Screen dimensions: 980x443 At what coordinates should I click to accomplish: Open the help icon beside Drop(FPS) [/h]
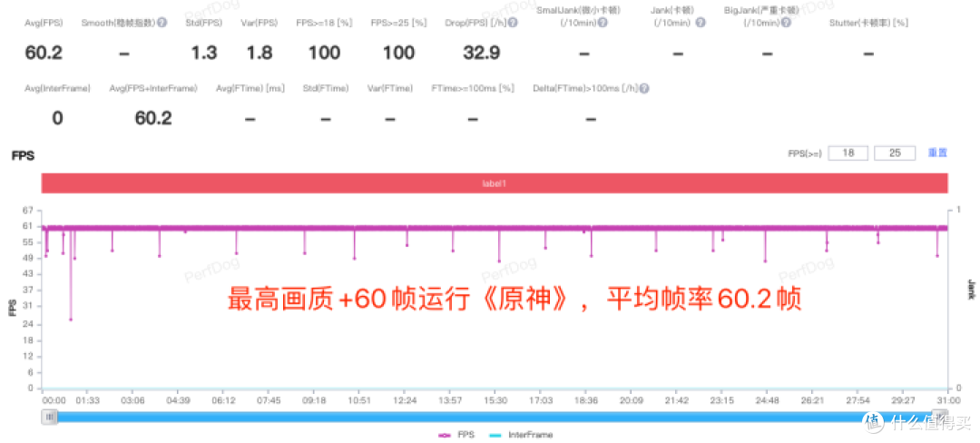[x=513, y=23]
